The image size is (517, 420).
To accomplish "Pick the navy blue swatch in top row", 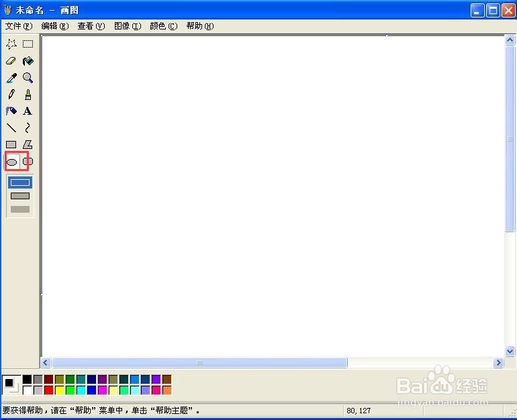I will 92,379.
